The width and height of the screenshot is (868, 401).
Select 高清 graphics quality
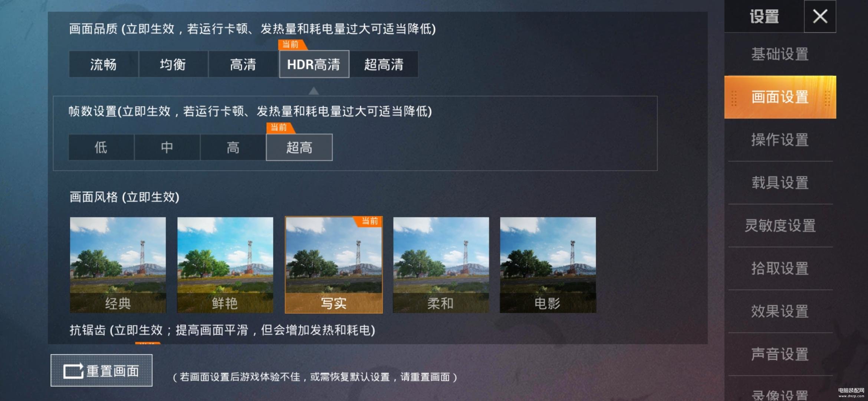[243, 64]
